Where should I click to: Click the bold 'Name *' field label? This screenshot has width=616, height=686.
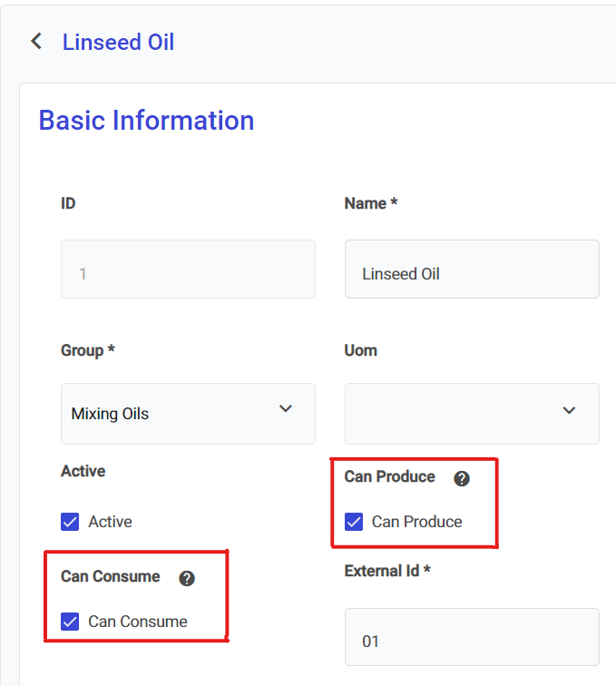pyautogui.click(x=371, y=204)
